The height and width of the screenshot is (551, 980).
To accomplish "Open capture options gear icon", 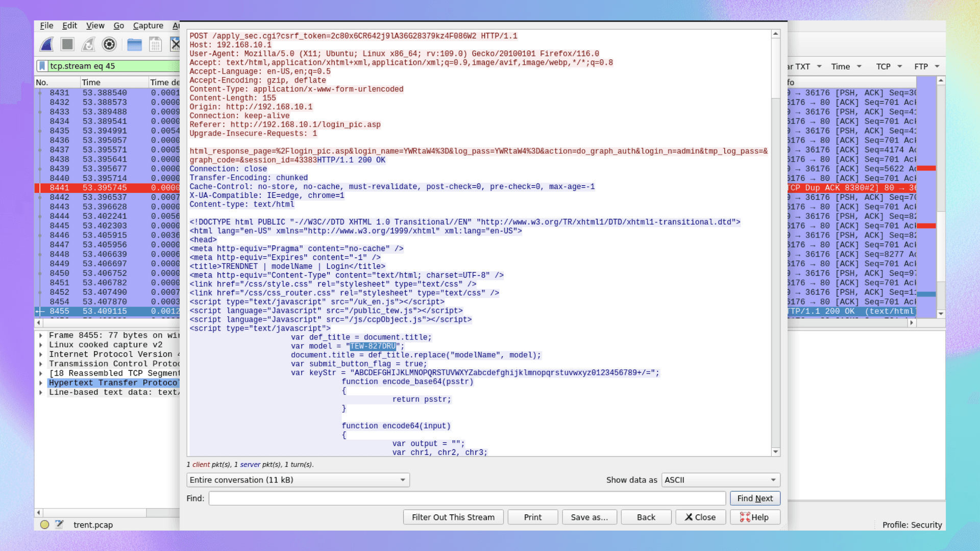I will [109, 44].
